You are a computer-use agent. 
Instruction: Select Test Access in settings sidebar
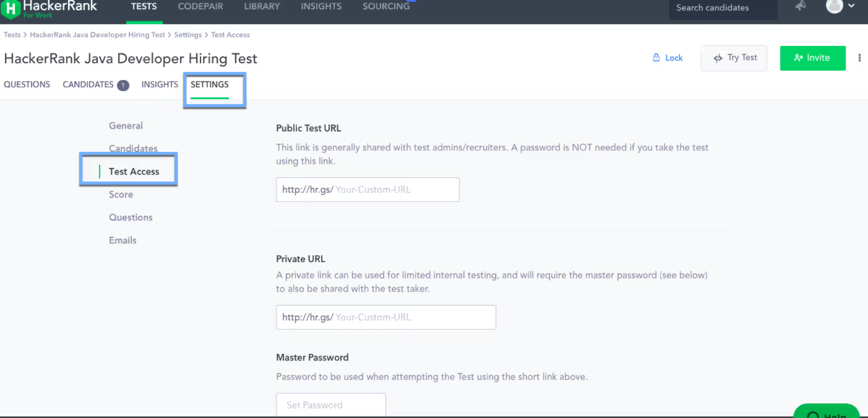click(134, 172)
